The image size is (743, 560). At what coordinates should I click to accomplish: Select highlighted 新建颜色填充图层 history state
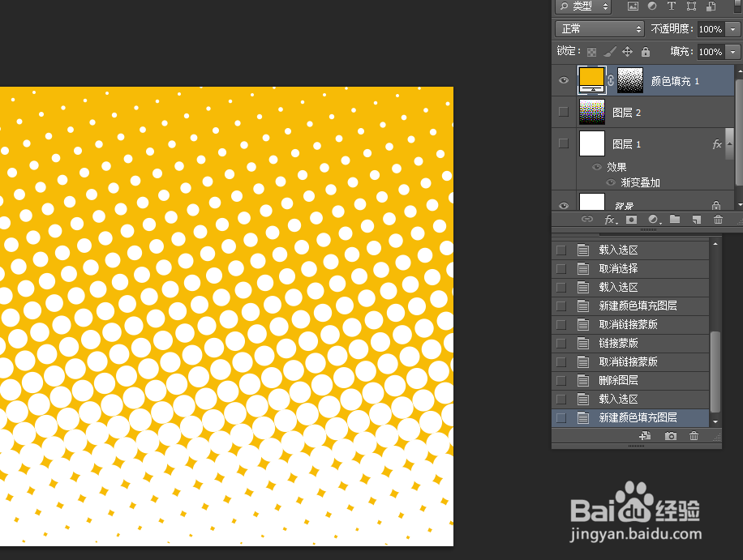tap(630, 417)
